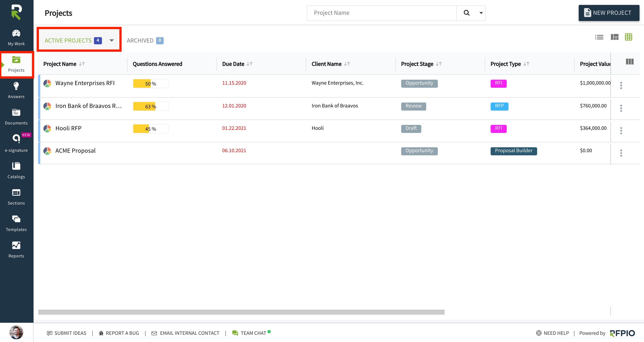Open Hooli RFP project
The image size is (644, 342).
pyautogui.click(x=68, y=128)
